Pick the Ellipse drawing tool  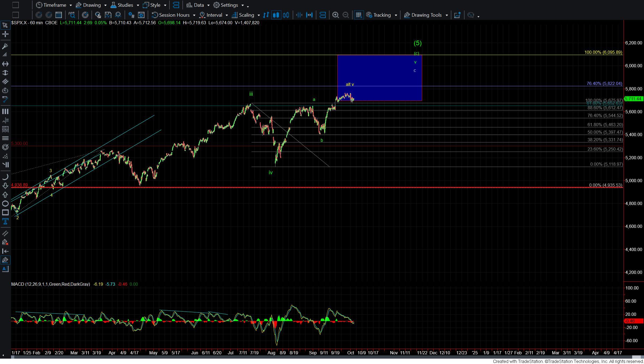point(5,204)
